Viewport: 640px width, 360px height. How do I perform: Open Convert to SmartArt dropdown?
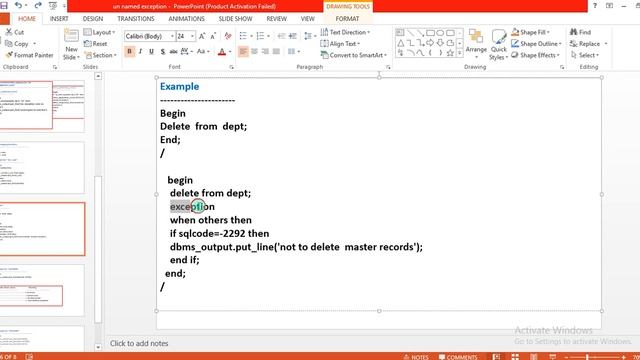pos(353,55)
